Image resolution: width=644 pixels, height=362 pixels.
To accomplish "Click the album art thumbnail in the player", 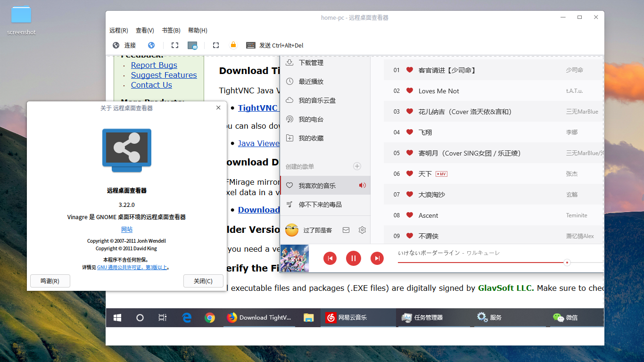I will click(x=294, y=258).
